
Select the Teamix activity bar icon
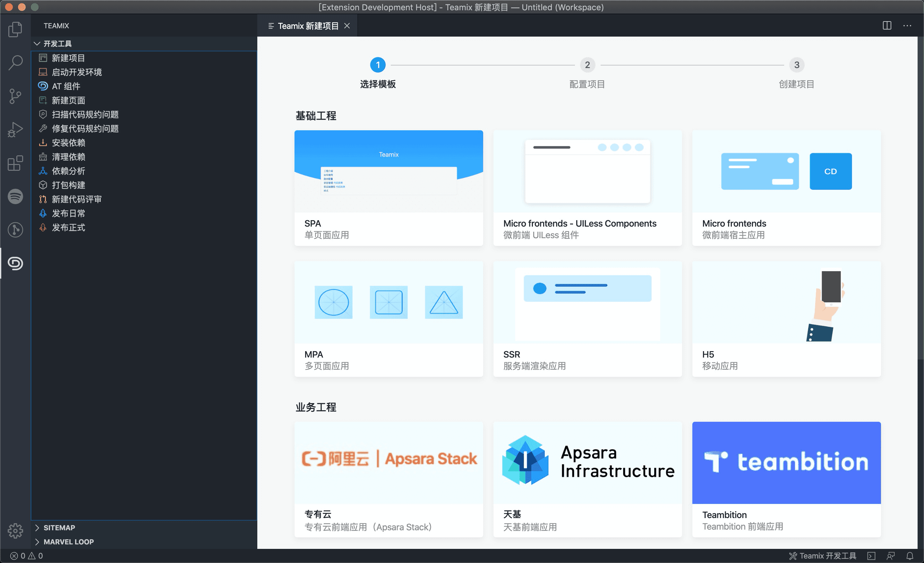(x=15, y=263)
